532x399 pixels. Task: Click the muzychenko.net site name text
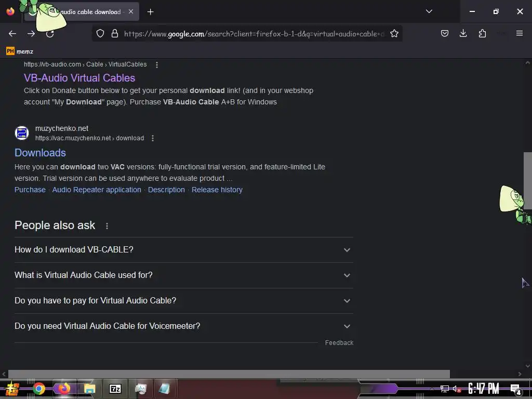pos(62,129)
